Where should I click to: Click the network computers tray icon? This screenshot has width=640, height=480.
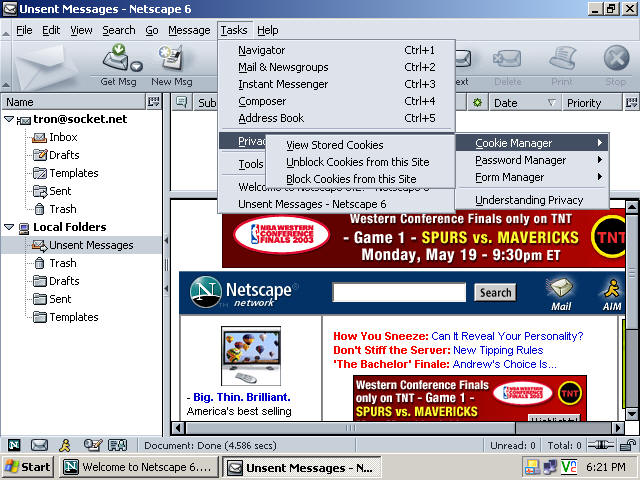tap(549, 467)
